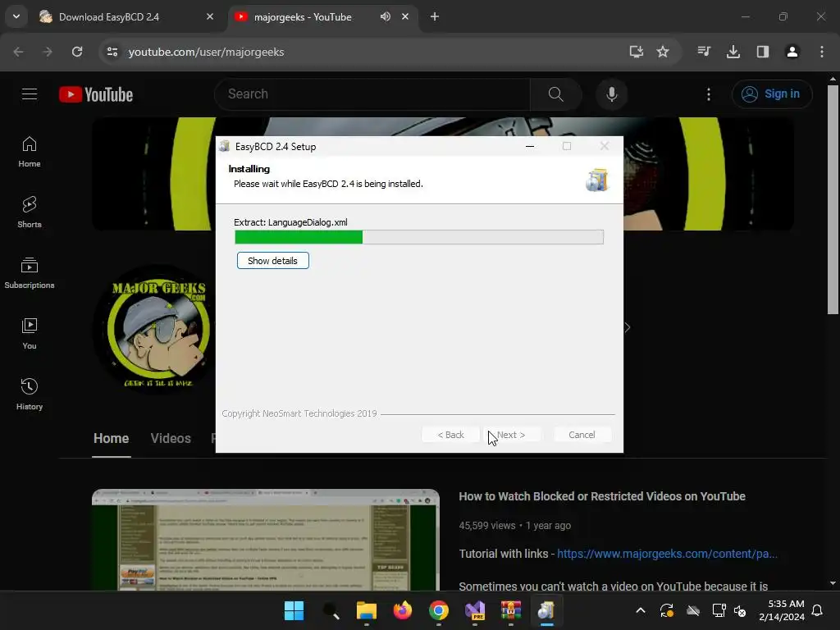Viewport: 840px width, 630px height.
Task: Open the OneDrive cloud tray icon
Action: click(693, 610)
